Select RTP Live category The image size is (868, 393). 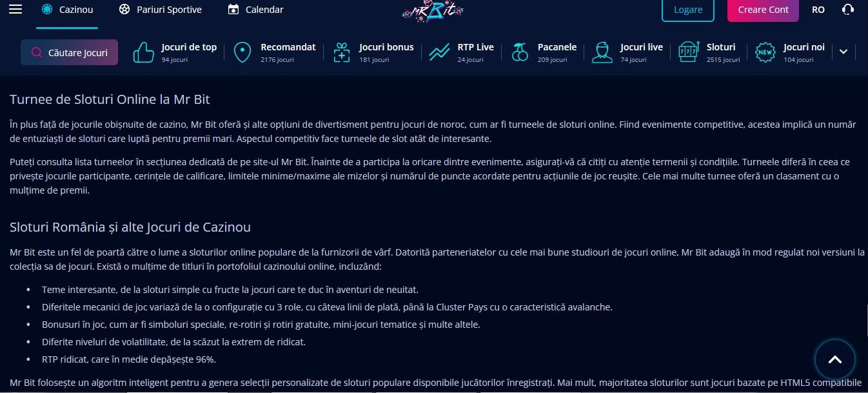462,52
